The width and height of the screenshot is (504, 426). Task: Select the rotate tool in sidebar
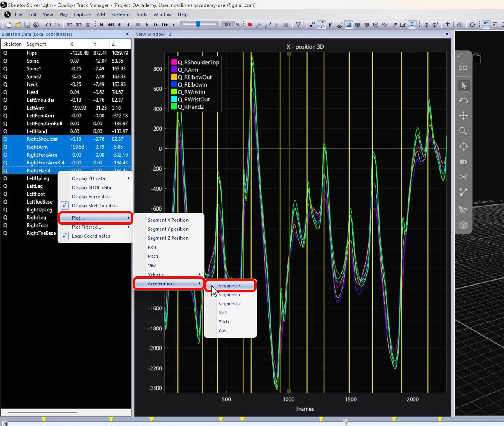click(464, 101)
